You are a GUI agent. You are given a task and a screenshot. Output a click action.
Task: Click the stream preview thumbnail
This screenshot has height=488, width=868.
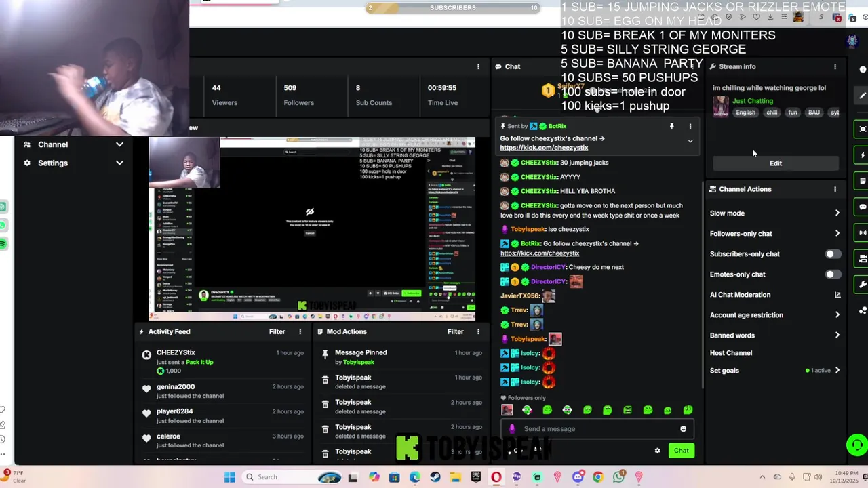tap(312, 229)
